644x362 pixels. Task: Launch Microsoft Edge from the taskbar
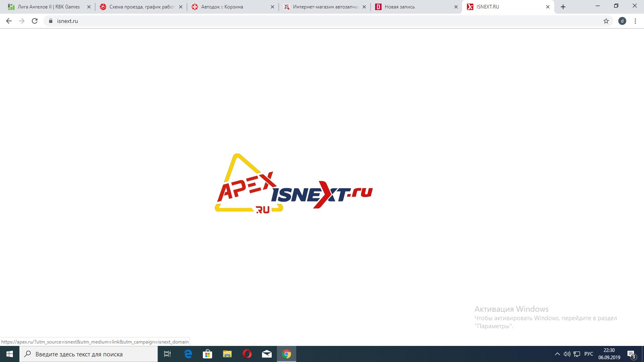(x=188, y=354)
